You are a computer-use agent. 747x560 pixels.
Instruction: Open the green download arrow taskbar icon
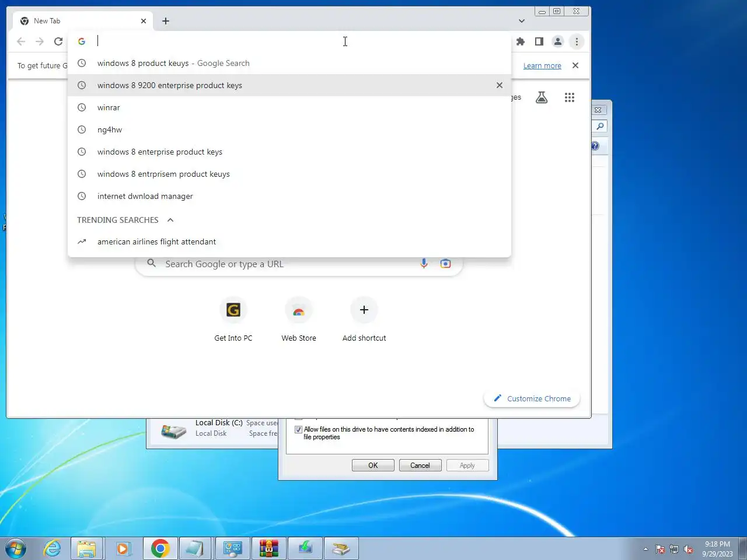point(305,548)
